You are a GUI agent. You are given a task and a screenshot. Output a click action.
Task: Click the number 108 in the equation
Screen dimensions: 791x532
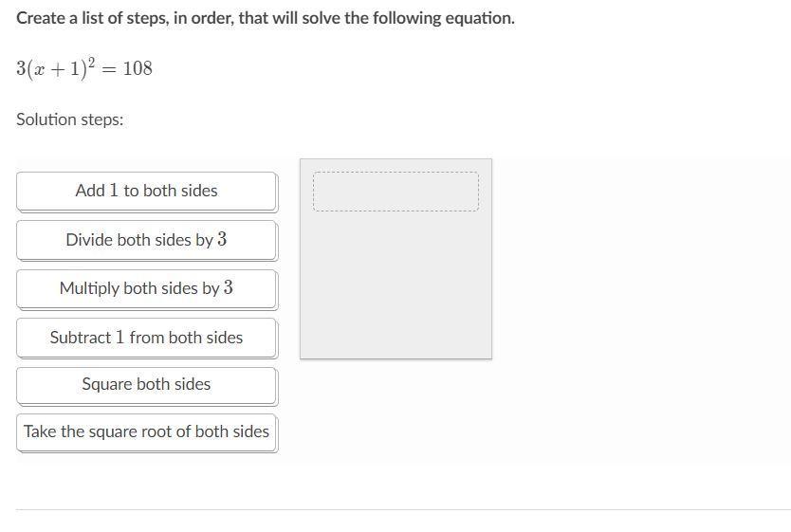pyautogui.click(x=138, y=69)
